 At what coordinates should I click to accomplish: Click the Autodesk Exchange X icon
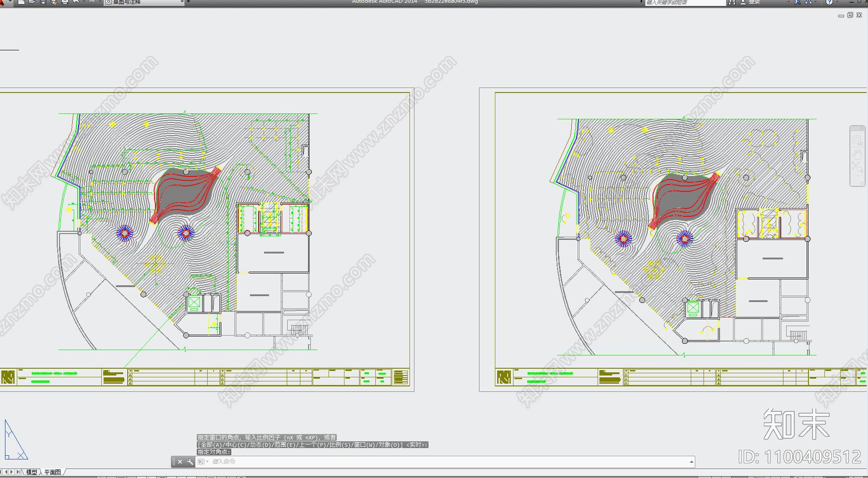pos(797,2)
